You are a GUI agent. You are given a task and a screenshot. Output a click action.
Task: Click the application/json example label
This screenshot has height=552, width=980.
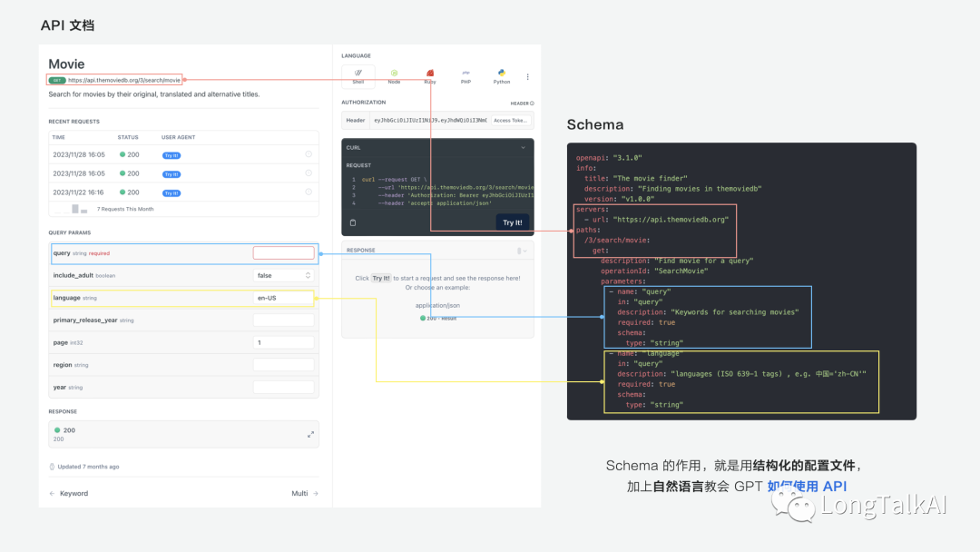click(437, 306)
